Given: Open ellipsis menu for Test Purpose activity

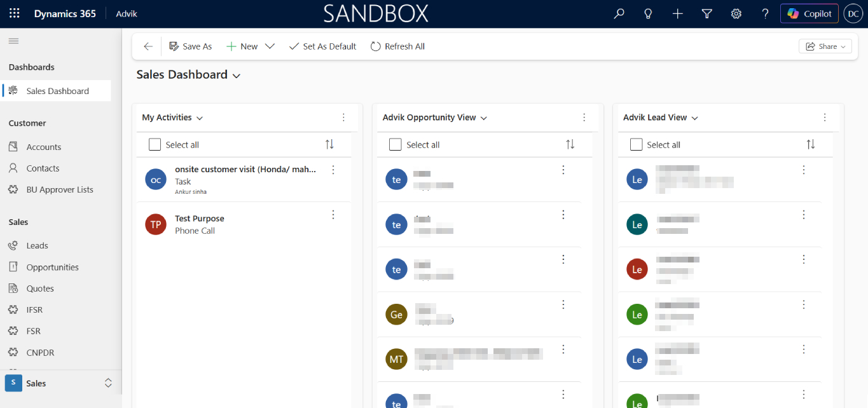Looking at the screenshot, I should coord(333,215).
